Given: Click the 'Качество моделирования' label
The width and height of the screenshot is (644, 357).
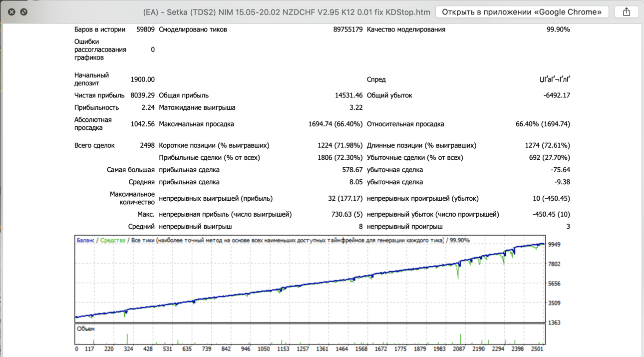Looking at the screenshot, I should click(x=406, y=29).
